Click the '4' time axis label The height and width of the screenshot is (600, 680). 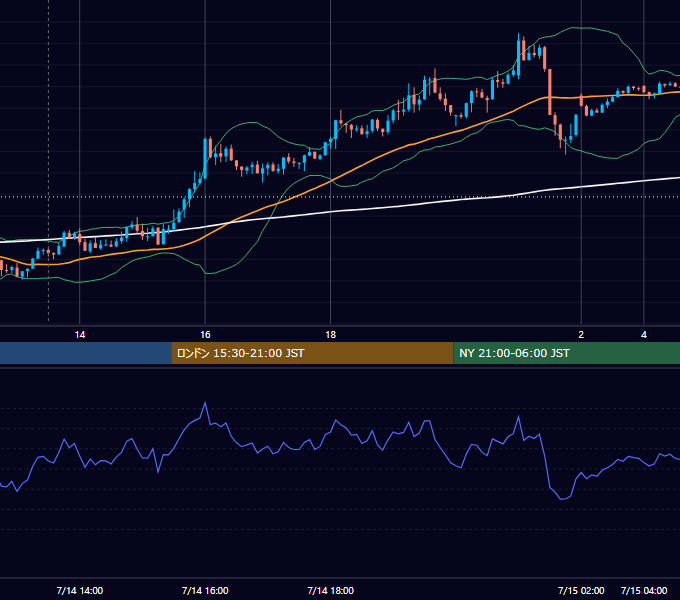[644, 335]
